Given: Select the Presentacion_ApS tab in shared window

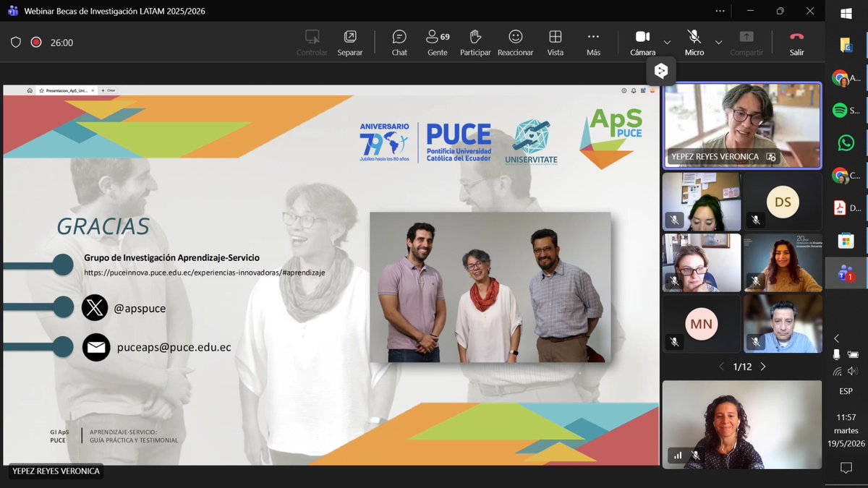Looking at the screenshot, I should point(66,90).
